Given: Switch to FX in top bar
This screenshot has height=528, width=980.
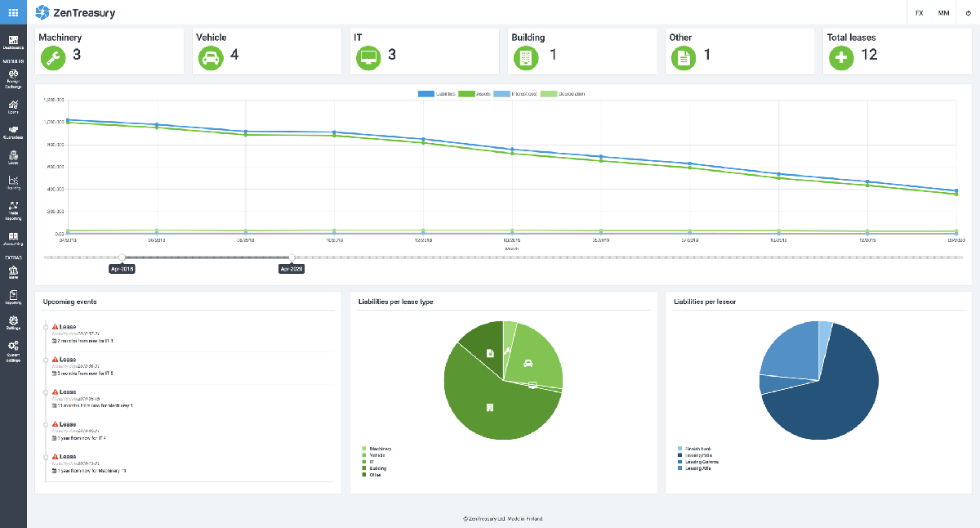Looking at the screenshot, I should pos(920,13).
